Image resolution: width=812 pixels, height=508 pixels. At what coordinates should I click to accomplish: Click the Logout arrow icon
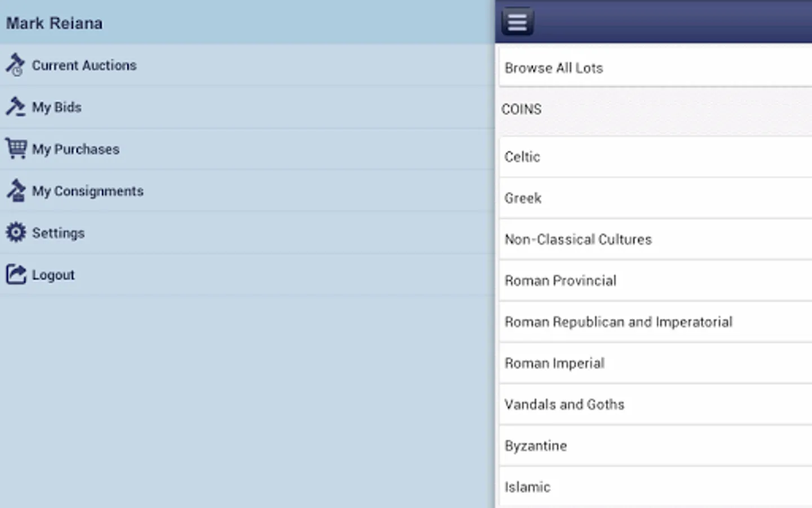(x=16, y=274)
